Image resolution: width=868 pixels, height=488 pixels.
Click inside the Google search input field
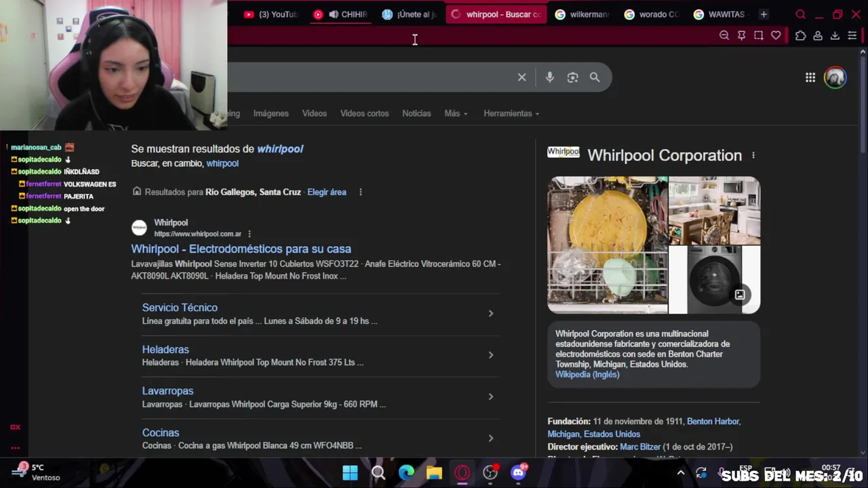point(370,77)
